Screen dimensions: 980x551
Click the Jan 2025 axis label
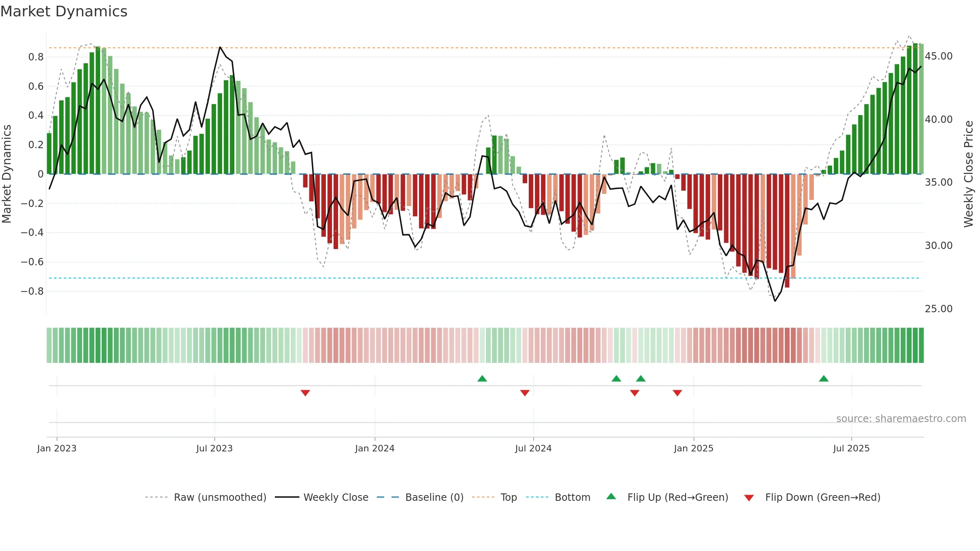click(694, 448)
